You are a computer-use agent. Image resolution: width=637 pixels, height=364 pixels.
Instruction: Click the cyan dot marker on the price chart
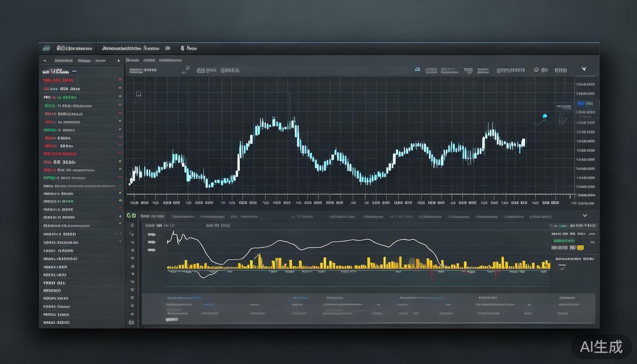[544, 116]
